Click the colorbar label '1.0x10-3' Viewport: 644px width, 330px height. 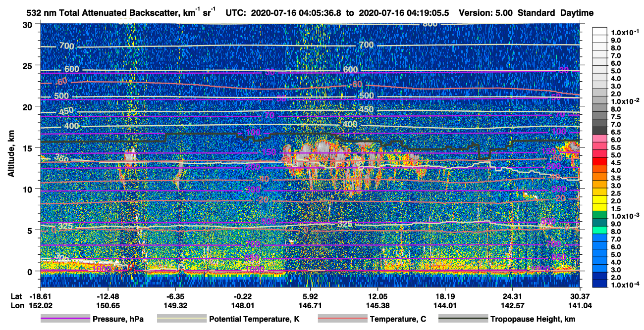pyautogui.click(x=625, y=216)
